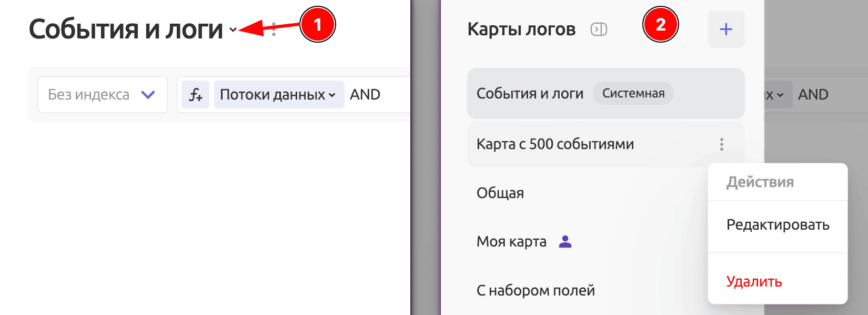Collapse the "Карты логов" side panel icon
This screenshot has width=868, height=315.
pos(599,29)
